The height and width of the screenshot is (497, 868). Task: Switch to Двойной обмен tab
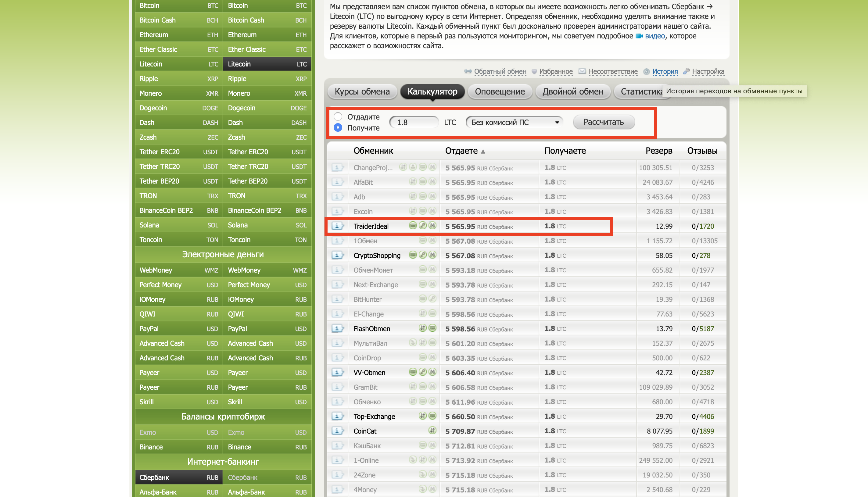point(572,91)
